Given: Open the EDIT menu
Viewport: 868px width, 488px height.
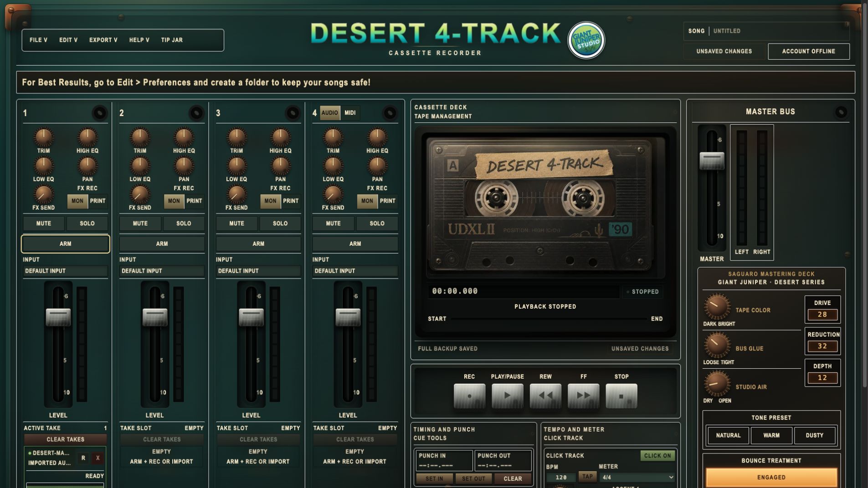Looking at the screenshot, I should coord(68,40).
